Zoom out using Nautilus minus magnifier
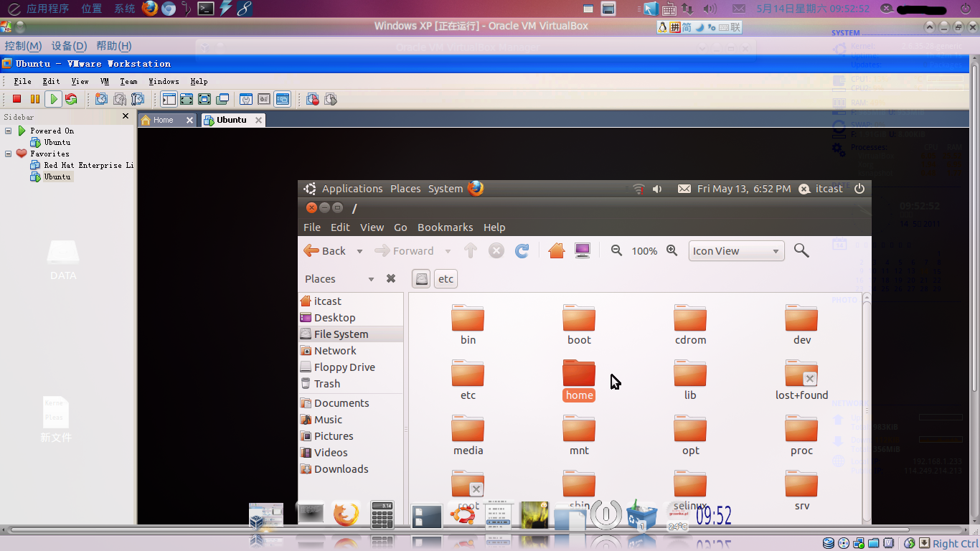Screen dimensions: 980x551 (x=616, y=250)
